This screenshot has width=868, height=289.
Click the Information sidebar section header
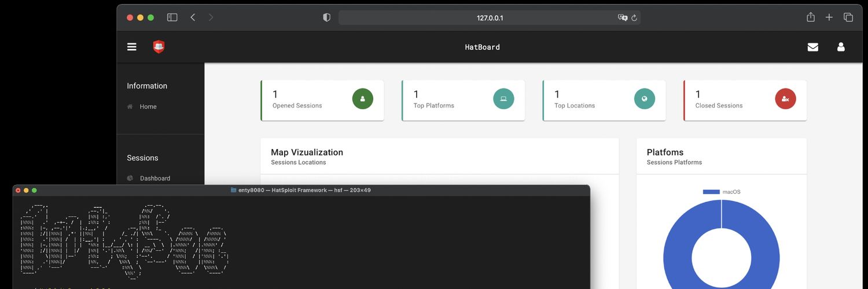pos(147,86)
